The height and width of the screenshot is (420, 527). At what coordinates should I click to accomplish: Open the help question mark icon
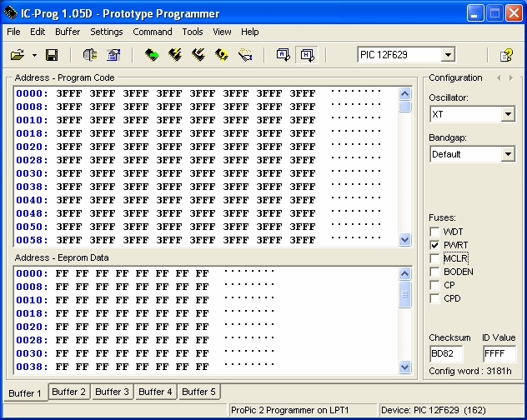506,55
